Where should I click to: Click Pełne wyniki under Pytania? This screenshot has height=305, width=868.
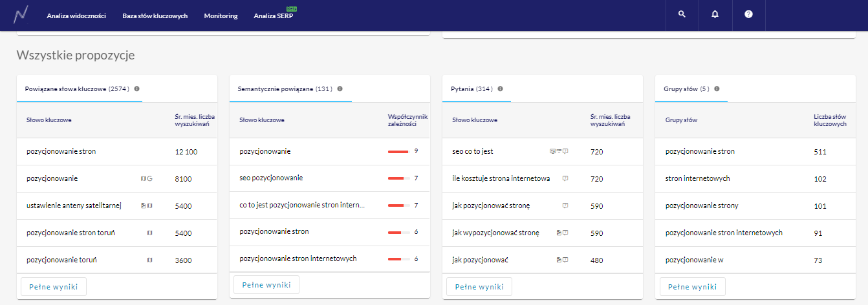tap(479, 287)
